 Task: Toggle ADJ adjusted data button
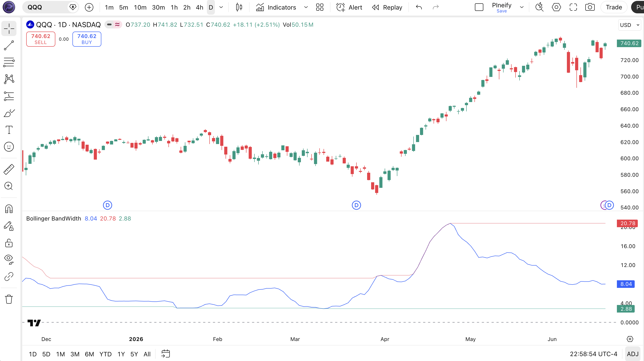[632, 354]
